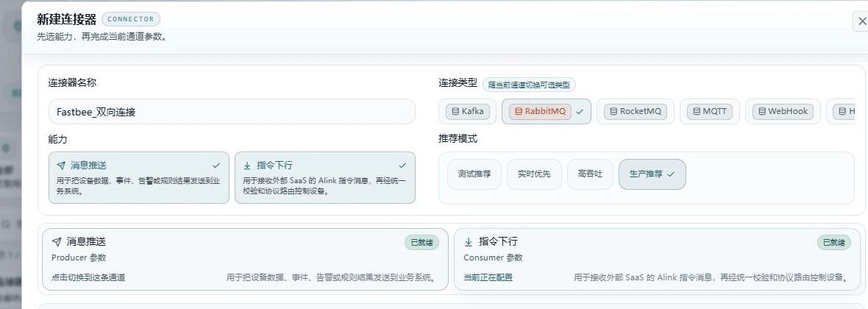
Task: Choose the 高吞吐 mode
Action: [590, 174]
